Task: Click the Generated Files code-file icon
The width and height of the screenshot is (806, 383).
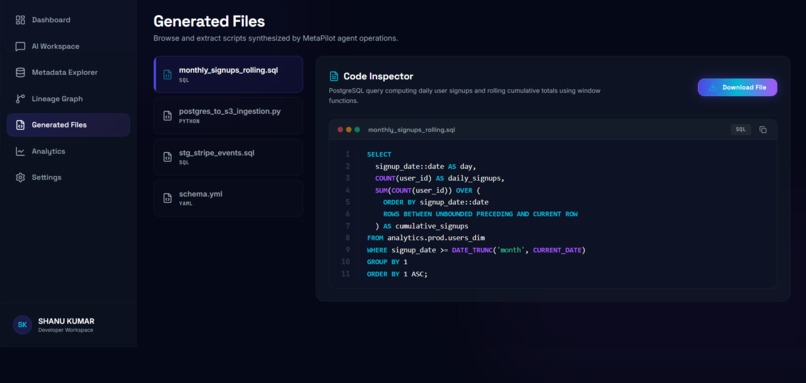Action: [20, 125]
